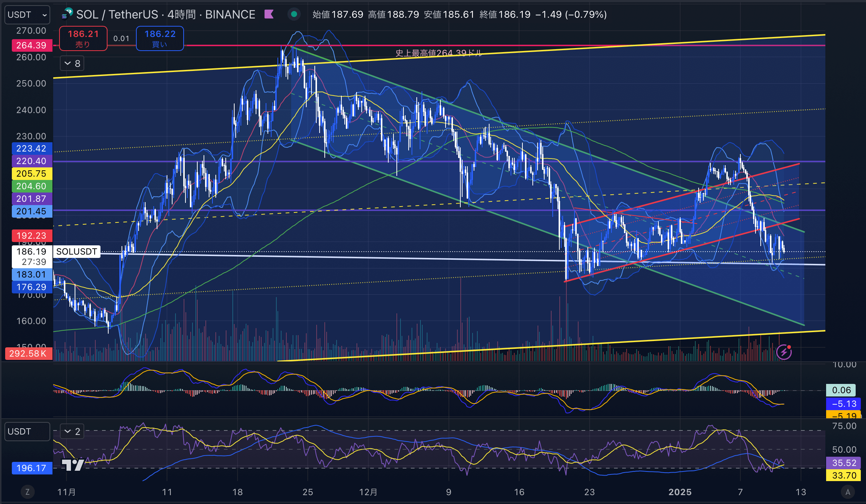Click the 220.40 purple price label
Image resolution: width=866 pixels, height=504 pixels.
click(x=31, y=161)
